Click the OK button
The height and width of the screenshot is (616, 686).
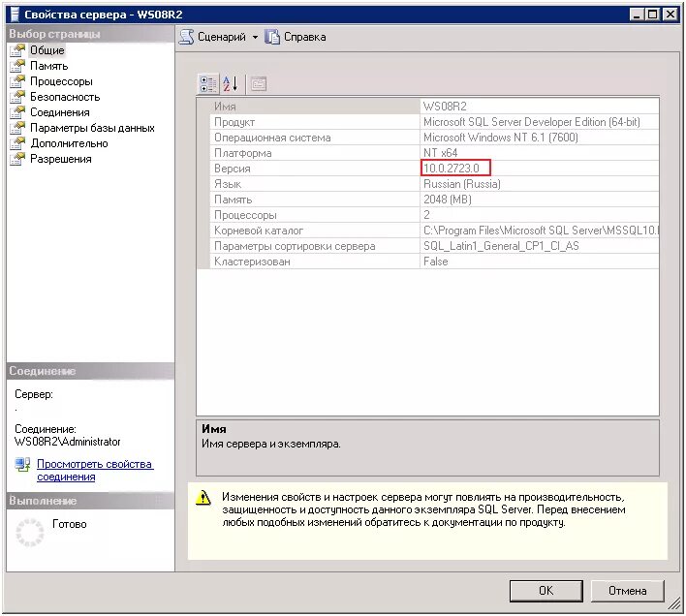coord(546,591)
